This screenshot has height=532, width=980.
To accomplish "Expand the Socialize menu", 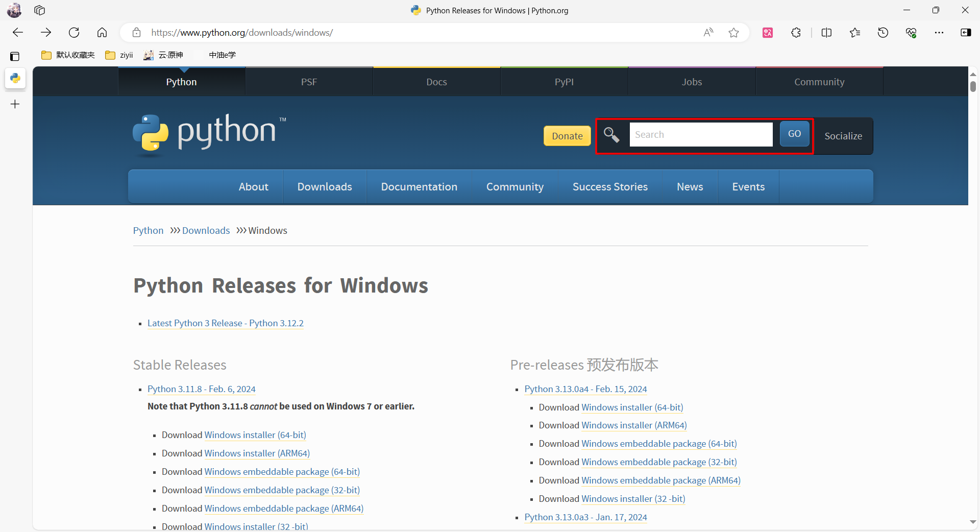I will [x=843, y=136].
